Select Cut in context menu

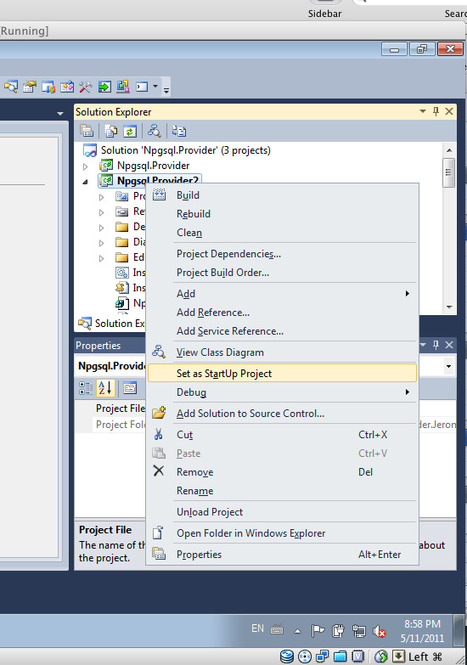[x=282, y=434]
